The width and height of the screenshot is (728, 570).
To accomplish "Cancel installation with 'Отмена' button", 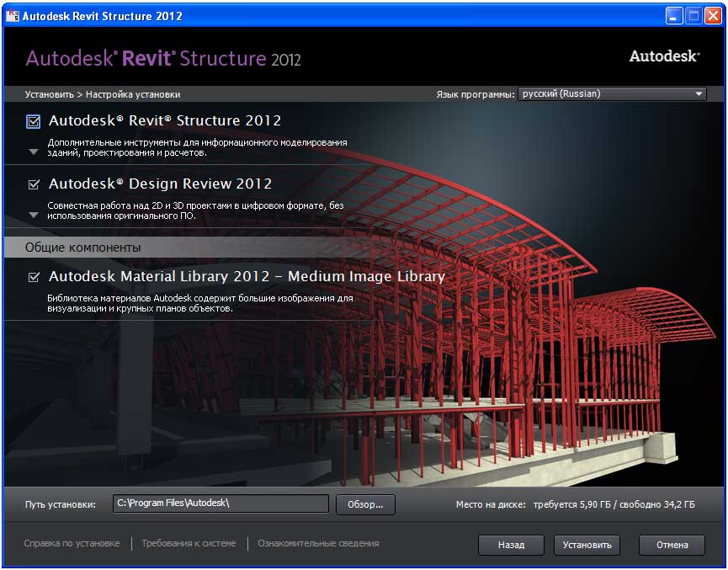I will click(672, 545).
